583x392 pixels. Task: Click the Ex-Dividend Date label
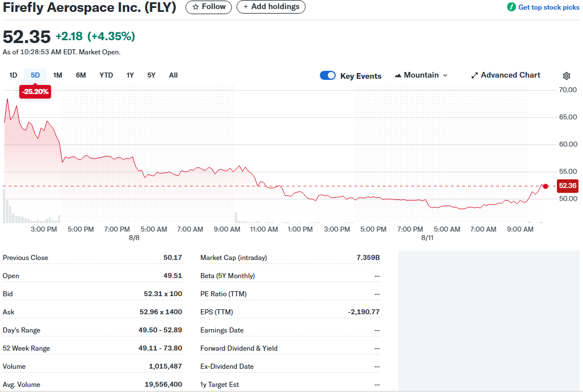(x=227, y=367)
